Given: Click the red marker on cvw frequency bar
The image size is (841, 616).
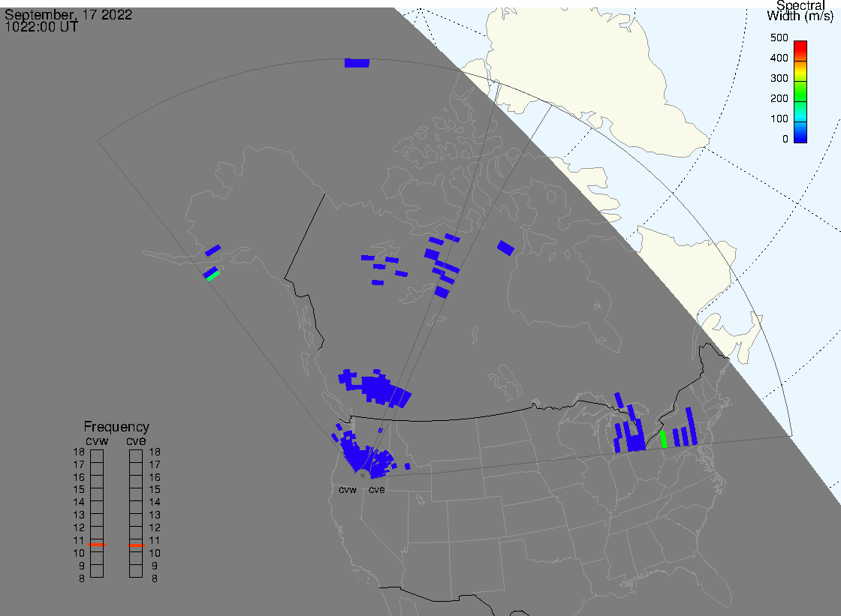Looking at the screenshot, I should pos(97,545).
